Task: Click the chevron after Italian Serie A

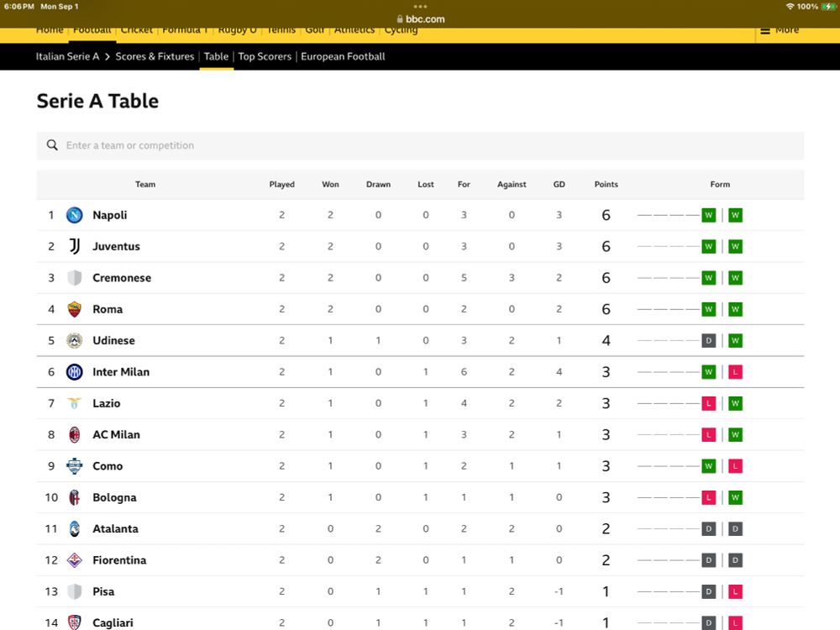Action: point(108,57)
